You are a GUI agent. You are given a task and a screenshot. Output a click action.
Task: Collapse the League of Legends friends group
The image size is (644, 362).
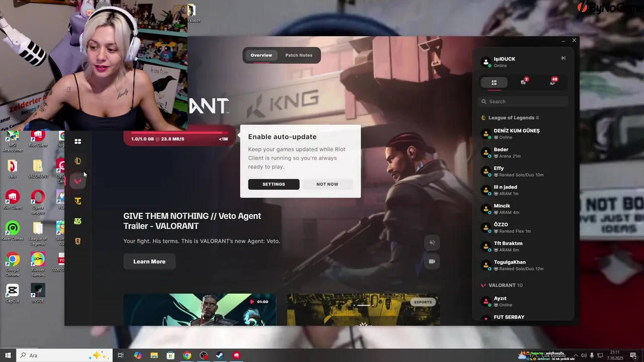pyautogui.click(x=510, y=118)
